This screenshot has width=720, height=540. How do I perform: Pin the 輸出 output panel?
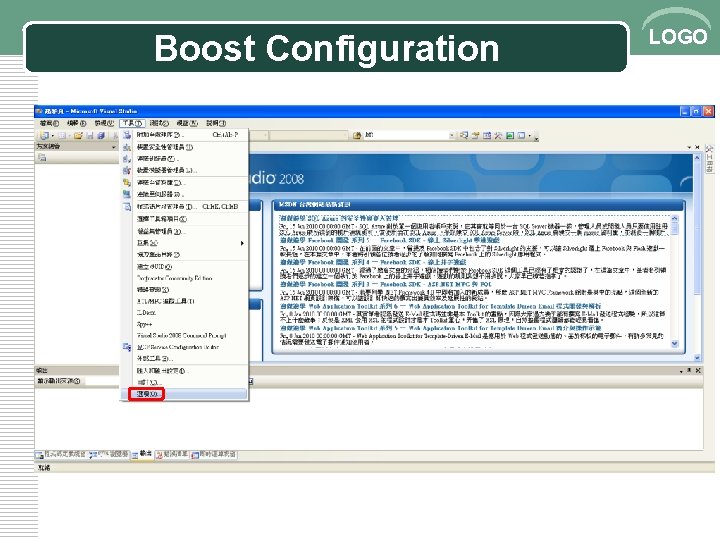(x=689, y=370)
